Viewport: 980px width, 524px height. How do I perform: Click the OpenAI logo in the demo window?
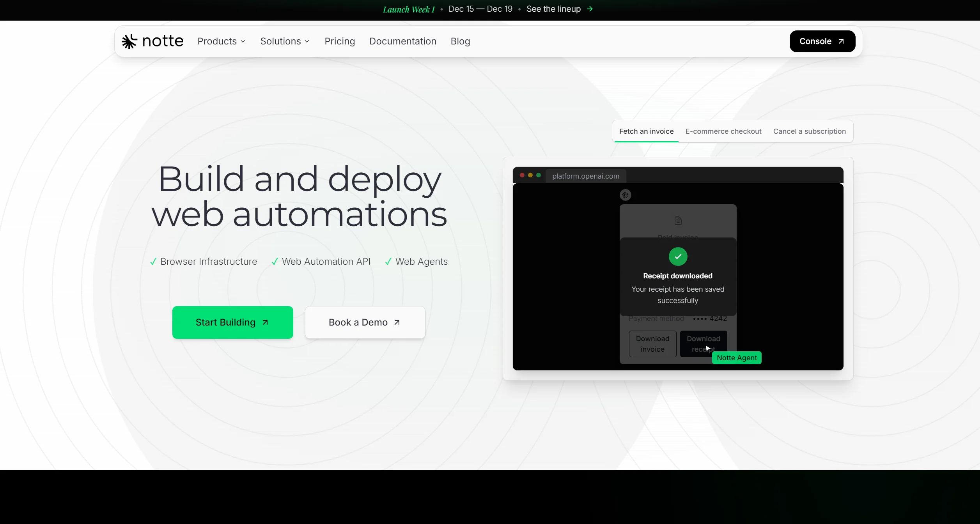tap(625, 195)
